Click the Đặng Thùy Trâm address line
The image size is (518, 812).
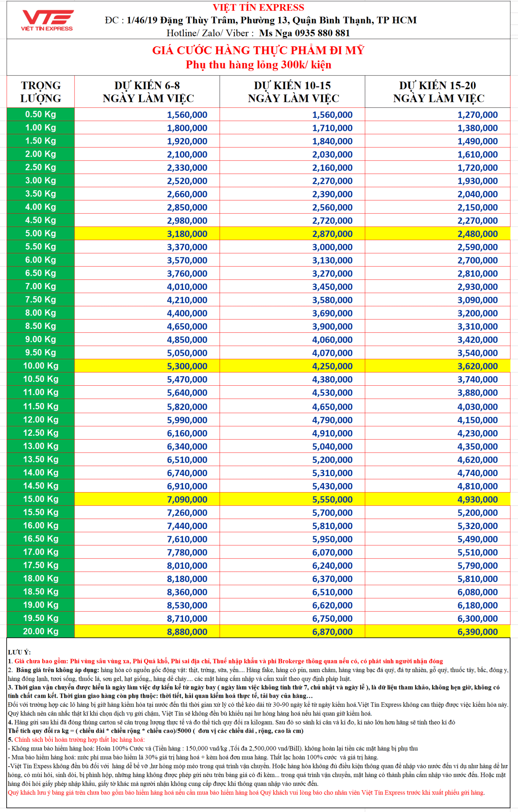click(260, 20)
